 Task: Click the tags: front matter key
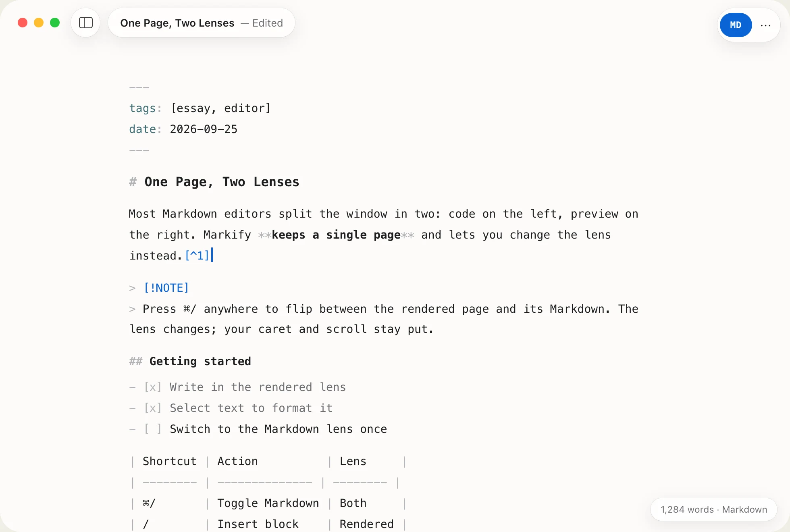[145, 108]
